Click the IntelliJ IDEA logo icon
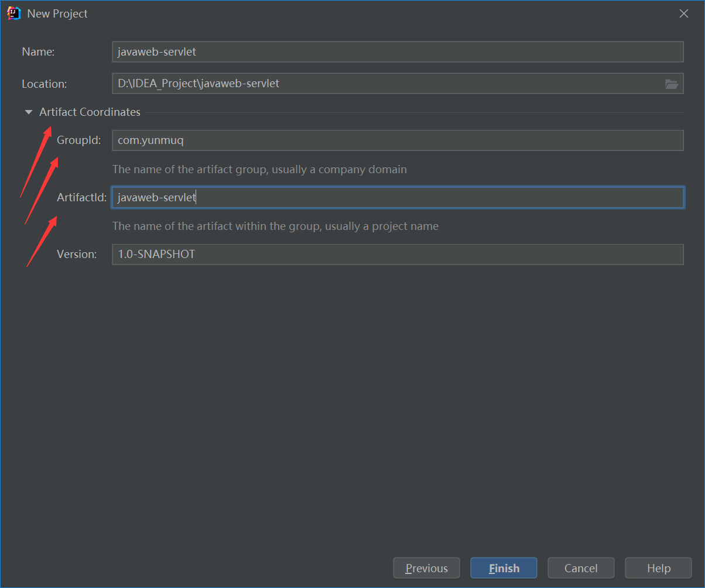The image size is (705, 588). 14,13
